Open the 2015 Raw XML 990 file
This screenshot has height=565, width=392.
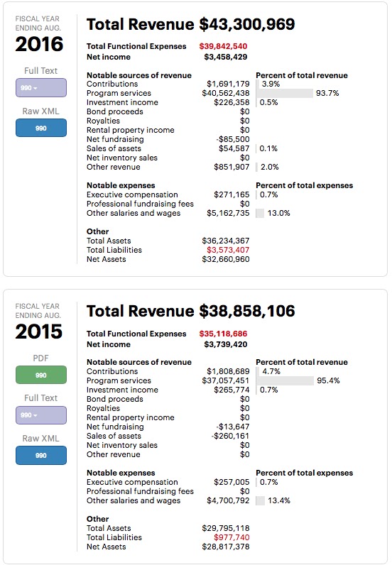click(40, 455)
